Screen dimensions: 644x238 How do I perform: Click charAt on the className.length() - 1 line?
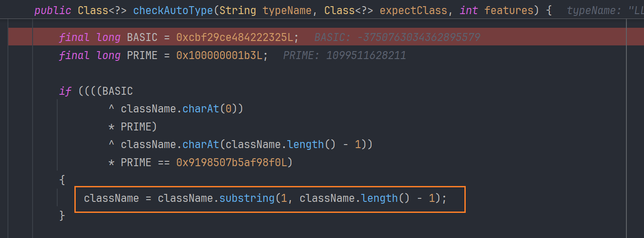(x=201, y=145)
